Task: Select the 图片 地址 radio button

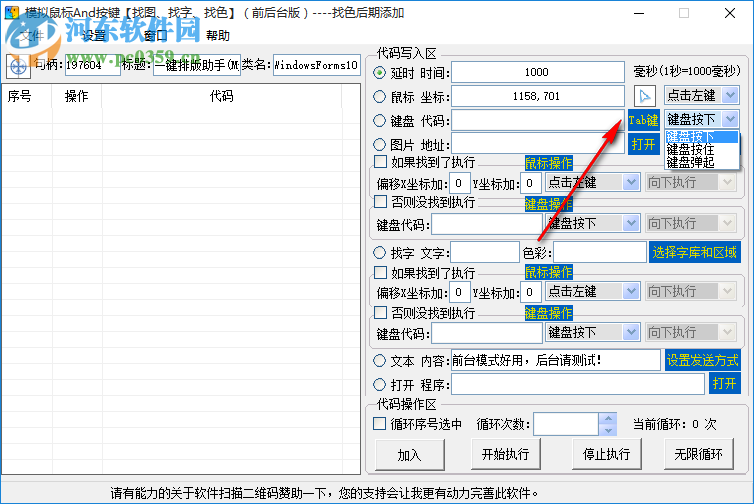Action: coord(379,144)
